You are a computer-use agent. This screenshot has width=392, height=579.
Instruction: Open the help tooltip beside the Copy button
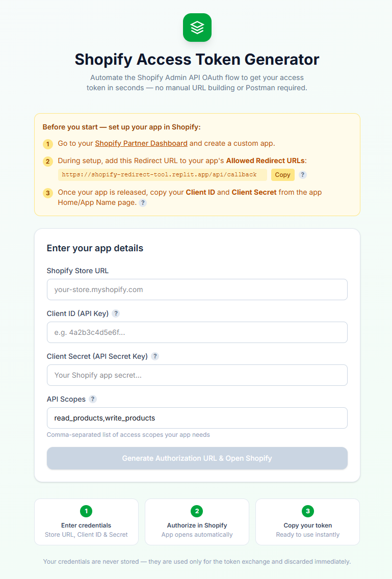click(x=303, y=175)
